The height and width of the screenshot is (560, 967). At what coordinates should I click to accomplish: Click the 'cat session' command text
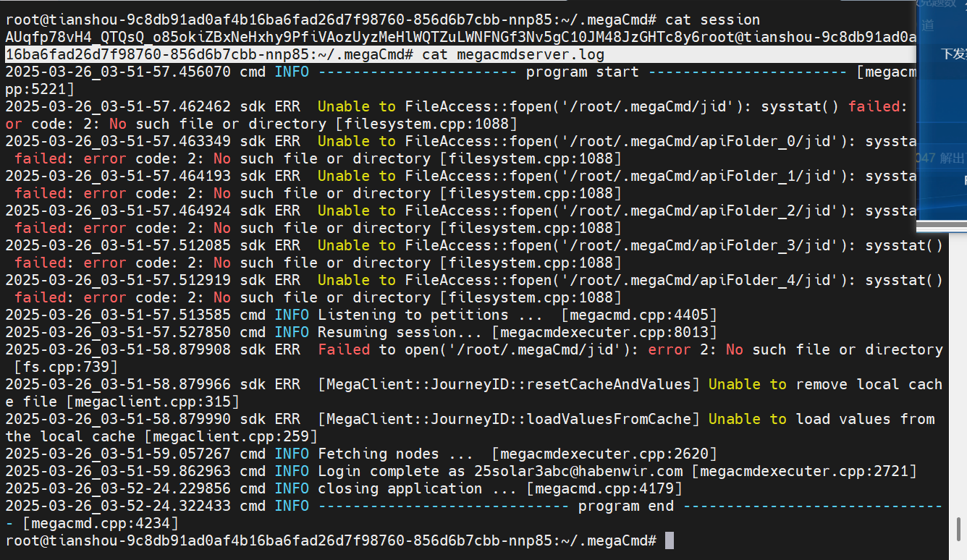click(x=712, y=20)
